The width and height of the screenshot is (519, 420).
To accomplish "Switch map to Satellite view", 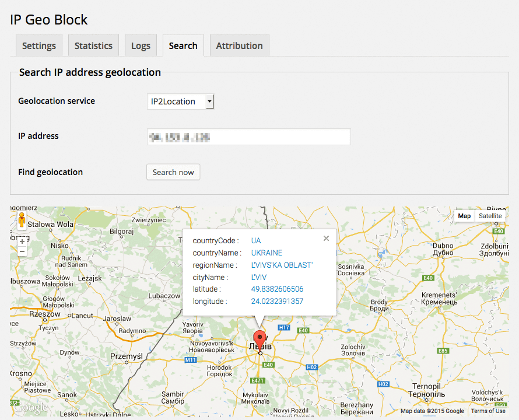I will pyautogui.click(x=490, y=216).
